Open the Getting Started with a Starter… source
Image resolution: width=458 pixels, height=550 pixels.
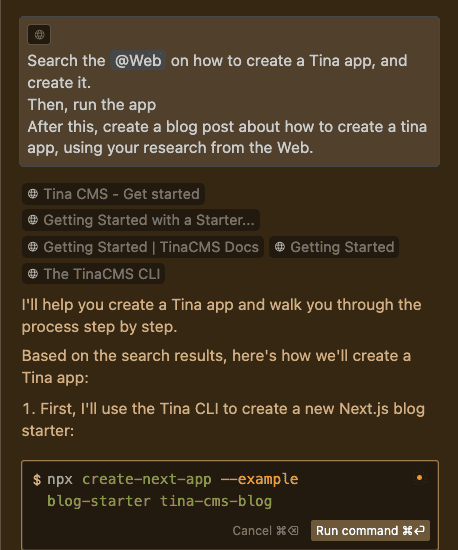click(141, 220)
